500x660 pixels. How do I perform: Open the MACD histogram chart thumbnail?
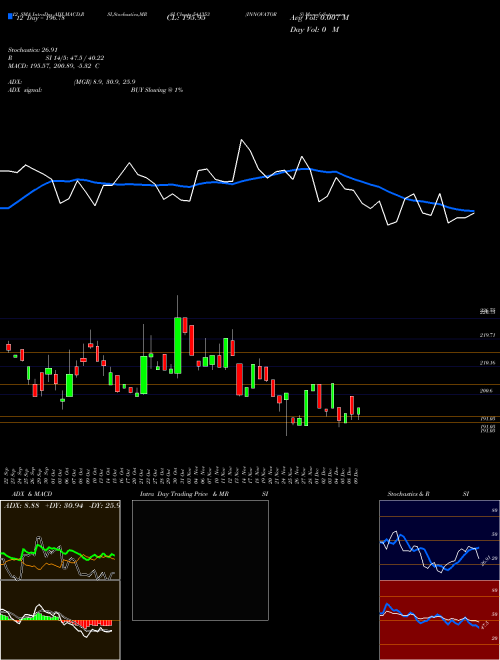pyautogui.click(x=60, y=620)
